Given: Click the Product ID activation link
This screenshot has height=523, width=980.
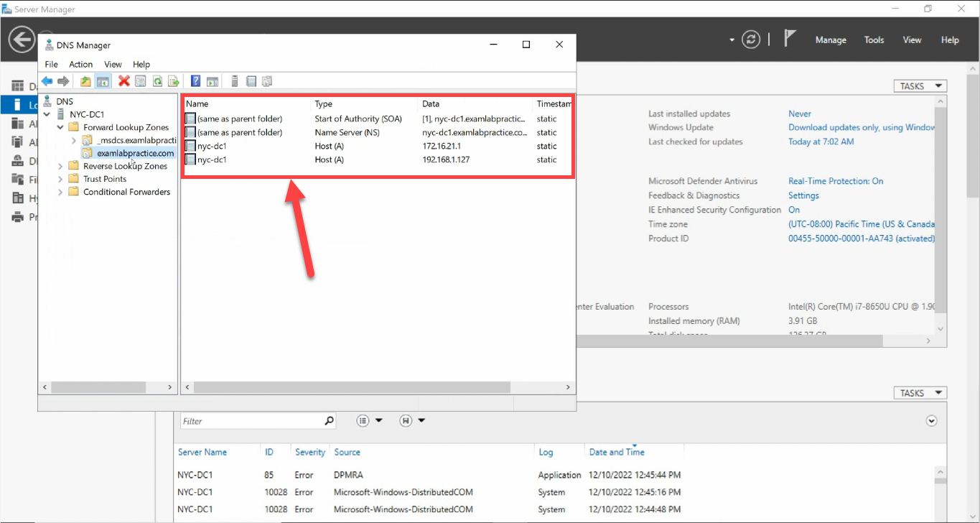Looking at the screenshot, I should coord(862,239).
